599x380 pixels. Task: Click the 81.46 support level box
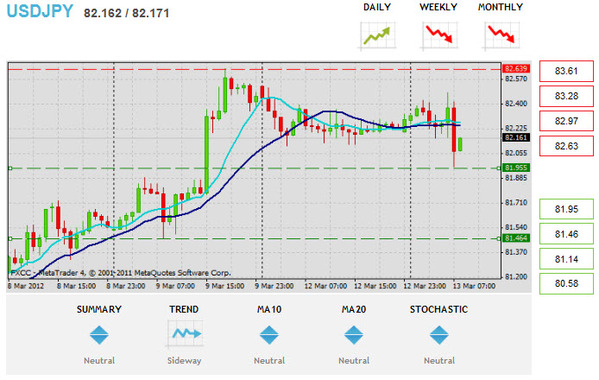[x=567, y=234]
